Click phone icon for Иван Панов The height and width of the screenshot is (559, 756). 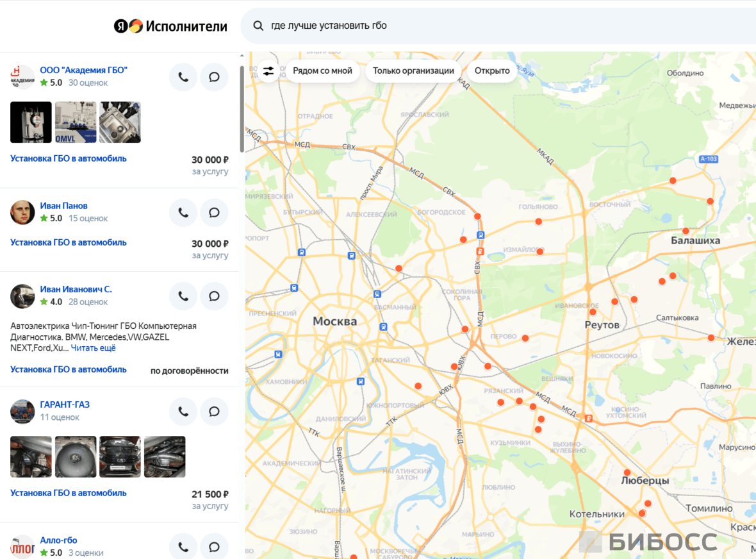[183, 213]
